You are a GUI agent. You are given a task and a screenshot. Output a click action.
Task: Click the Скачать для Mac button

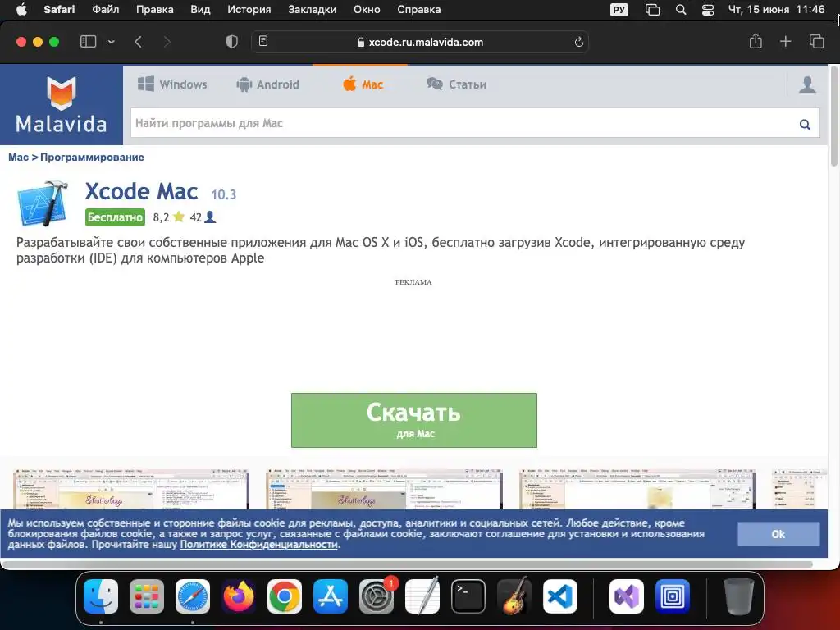(414, 420)
